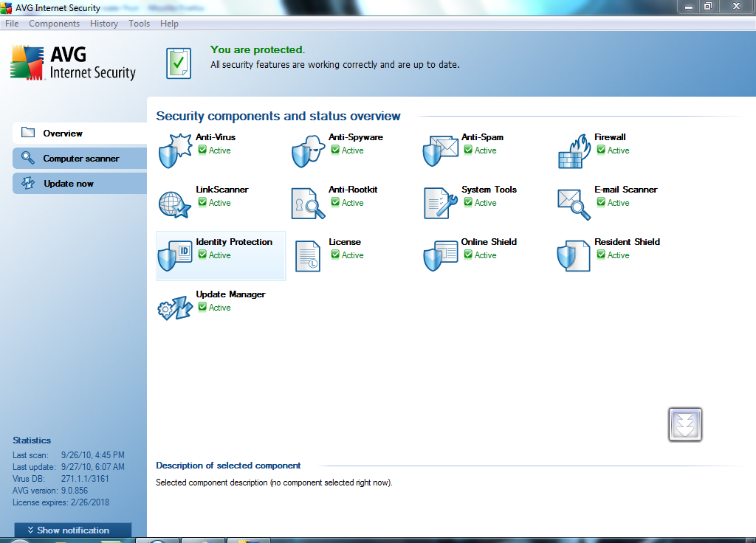Screen dimensions: 756x543
Task: Click Resident Shield Active status text
Action: (x=618, y=255)
